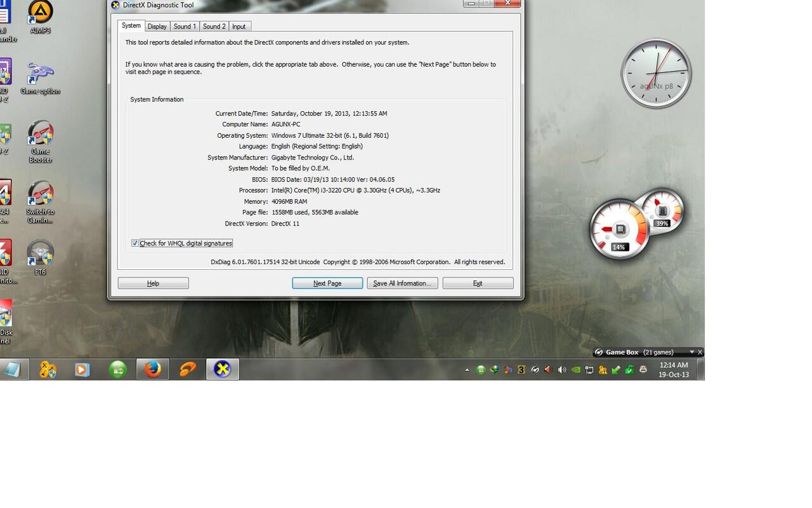Image resolution: width=812 pixels, height=508 pixels.
Task: Click Game Box (21 games) label
Action: click(639, 352)
